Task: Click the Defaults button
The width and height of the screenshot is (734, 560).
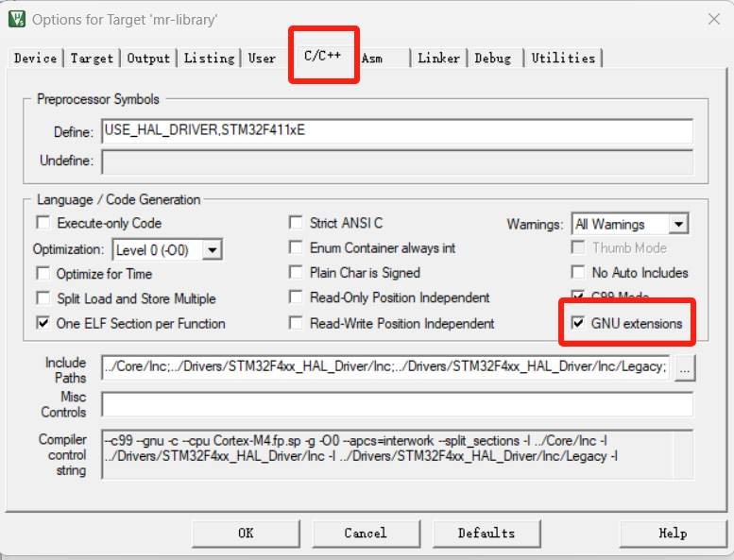Action: 486,534
